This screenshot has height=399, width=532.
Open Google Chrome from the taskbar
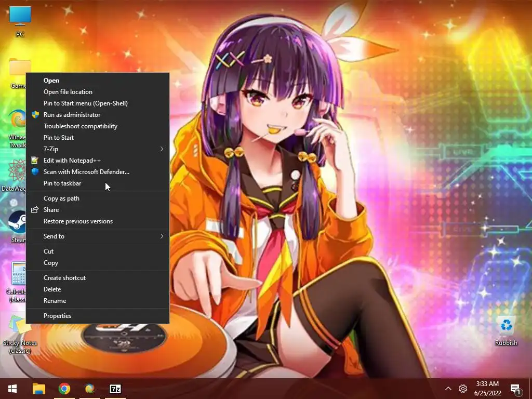click(x=64, y=389)
